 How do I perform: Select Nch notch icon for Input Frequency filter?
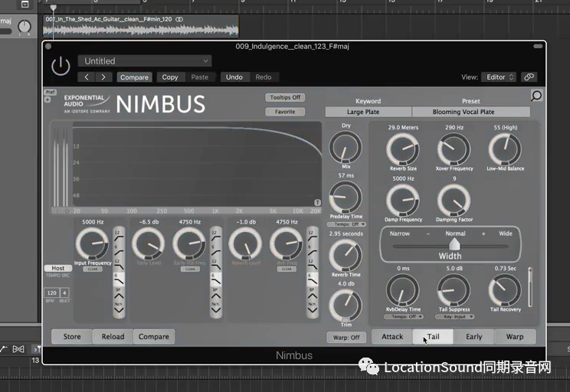pos(119,307)
